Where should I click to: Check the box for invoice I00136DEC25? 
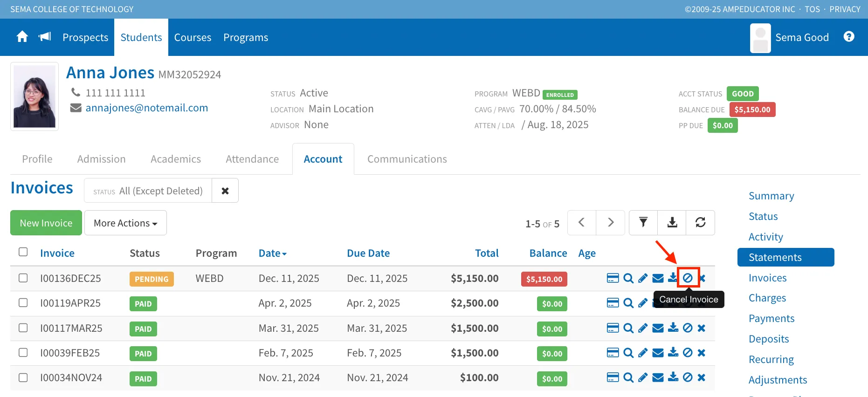[23, 278]
